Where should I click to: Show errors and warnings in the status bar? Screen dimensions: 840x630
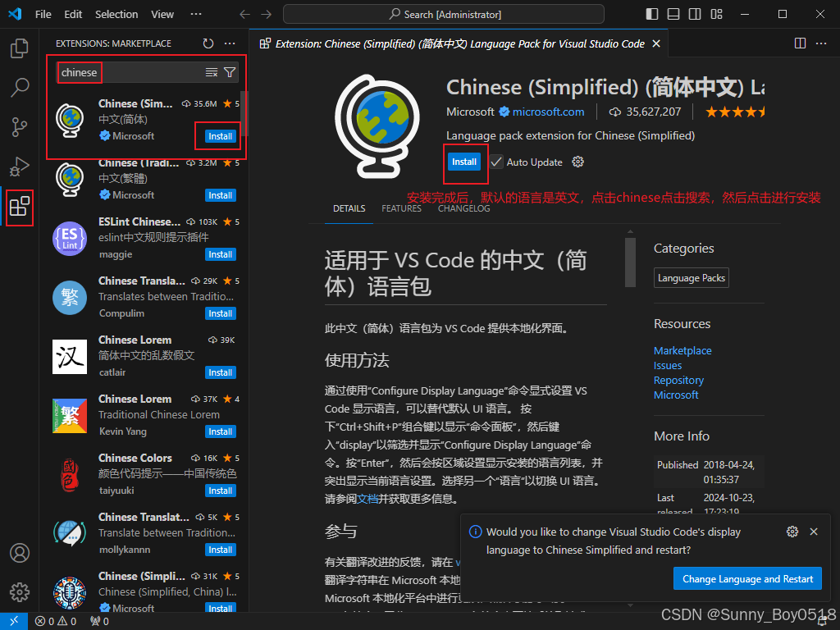pyautogui.click(x=56, y=622)
